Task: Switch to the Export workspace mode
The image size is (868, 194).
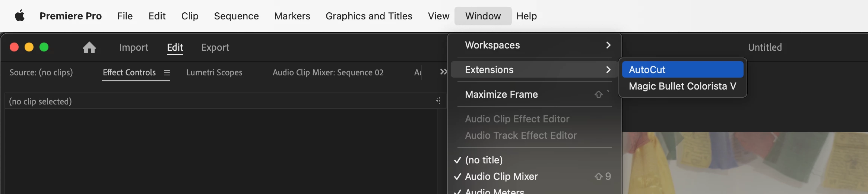Action: [215, 47]
